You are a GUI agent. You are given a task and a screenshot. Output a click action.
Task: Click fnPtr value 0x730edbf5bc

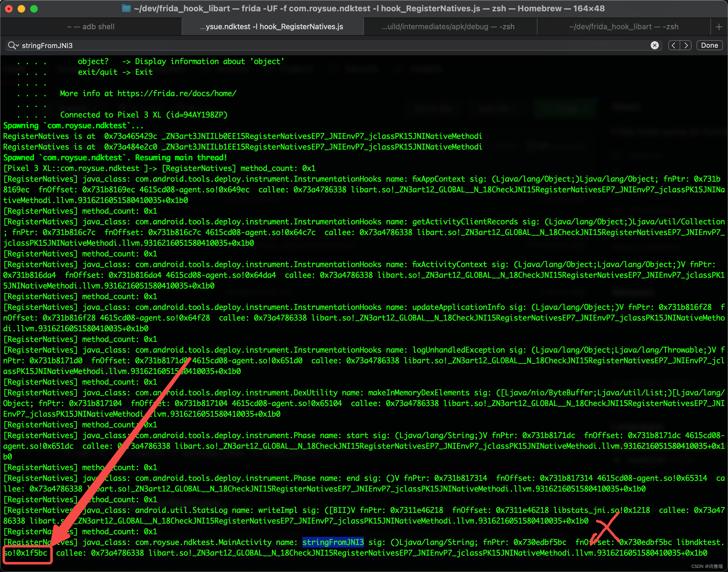(x=540, y=542)
